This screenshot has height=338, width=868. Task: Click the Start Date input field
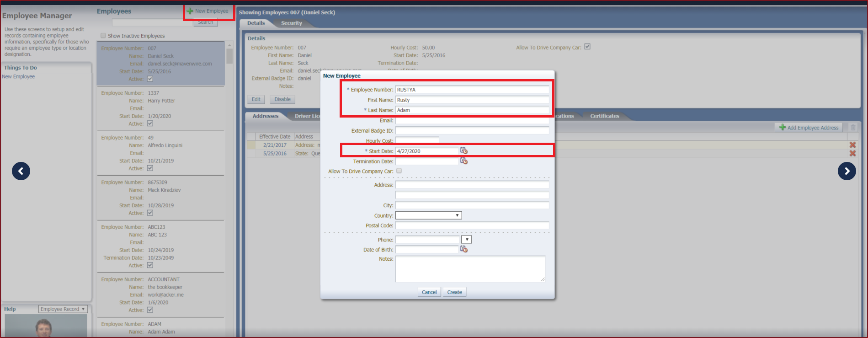(x=427, y=151)
